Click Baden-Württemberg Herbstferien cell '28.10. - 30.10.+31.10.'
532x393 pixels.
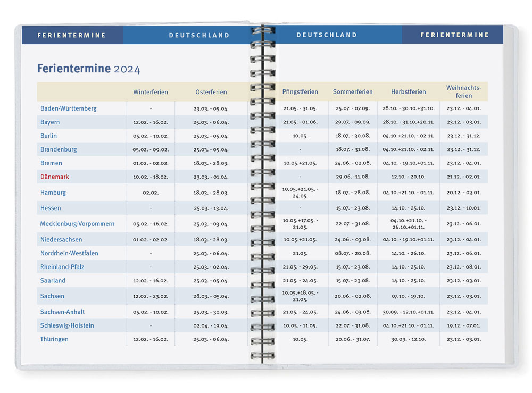coord(409,108)
